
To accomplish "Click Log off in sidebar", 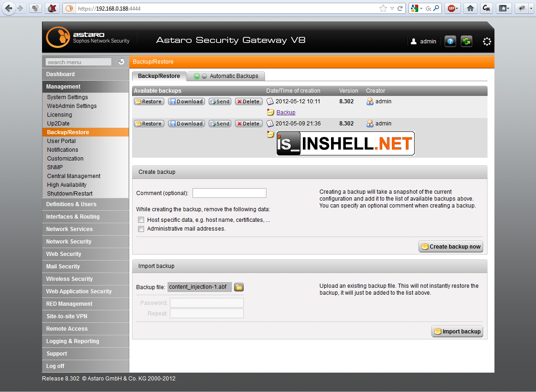I will click(x=85, y=366).
